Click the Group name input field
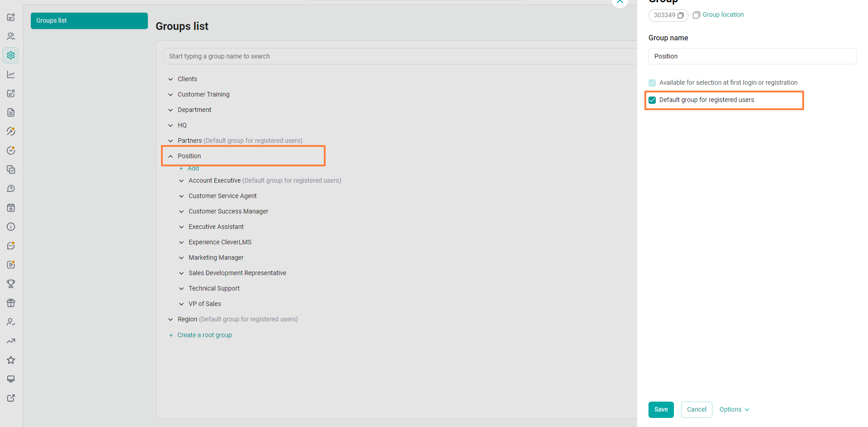The image size is (868, 427). tap(752, 56)
